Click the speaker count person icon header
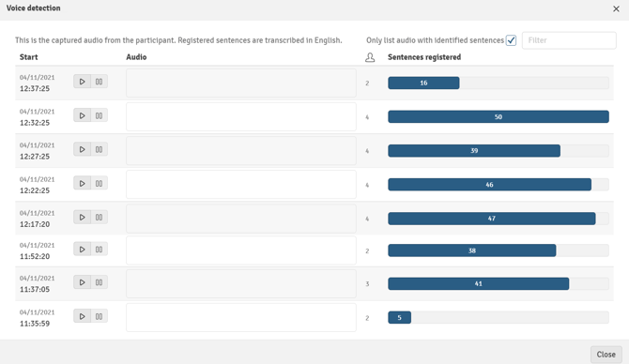629x364 pixels. (370, 57)
